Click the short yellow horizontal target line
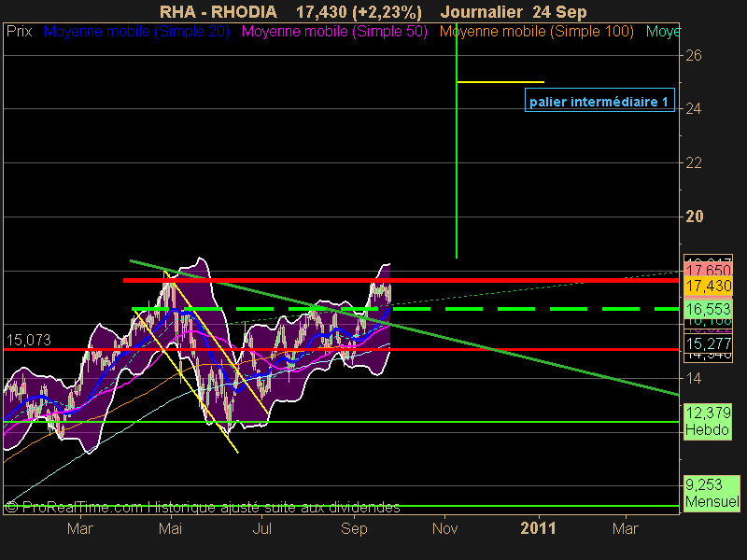Viewport: 747px width, 560px height. [x=500, y=82]
